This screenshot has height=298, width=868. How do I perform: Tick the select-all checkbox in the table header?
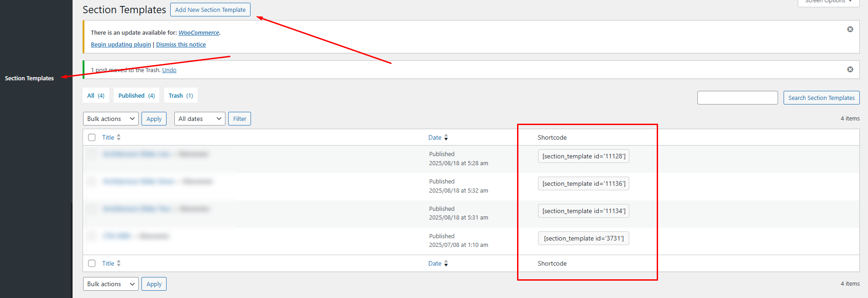click(x=92, y=137)
